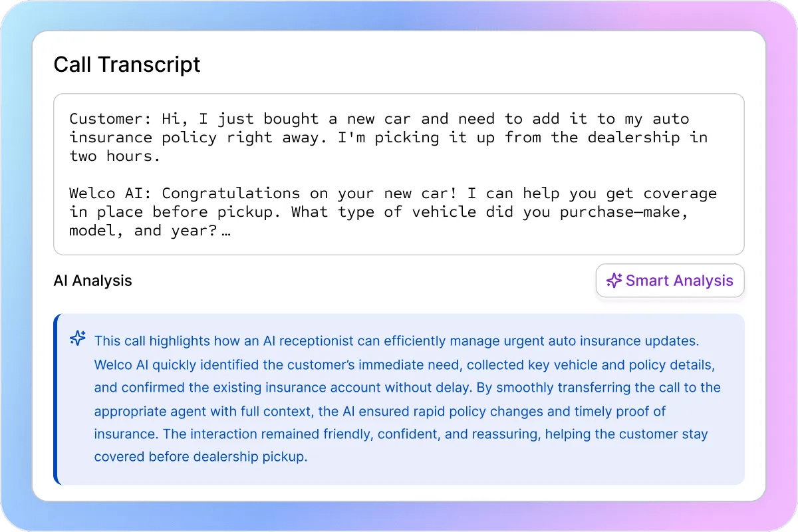The image size is (798, 532).
Task: Click the sparkle icon beside the analysis summary
Action: [78, 338]
